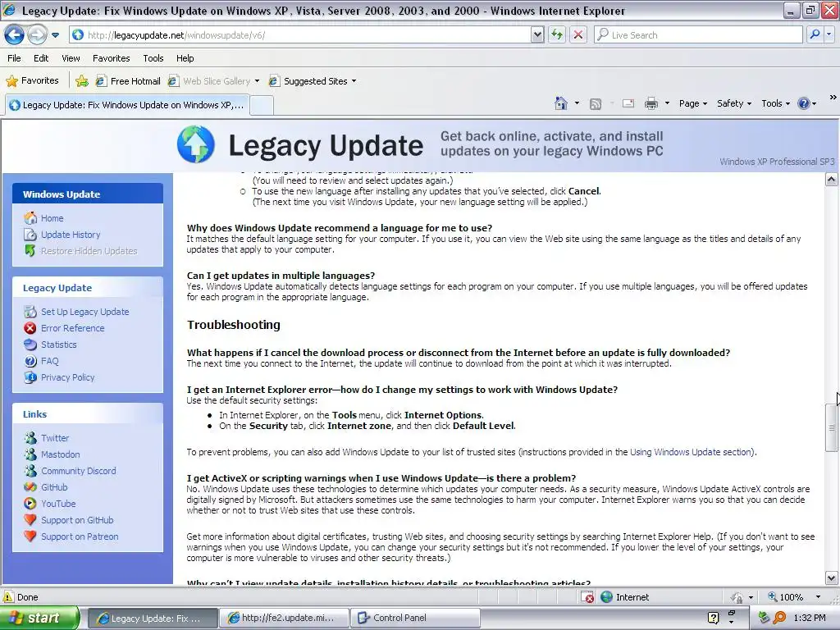Click the Internet zone globe in status bar

point(606,597)
